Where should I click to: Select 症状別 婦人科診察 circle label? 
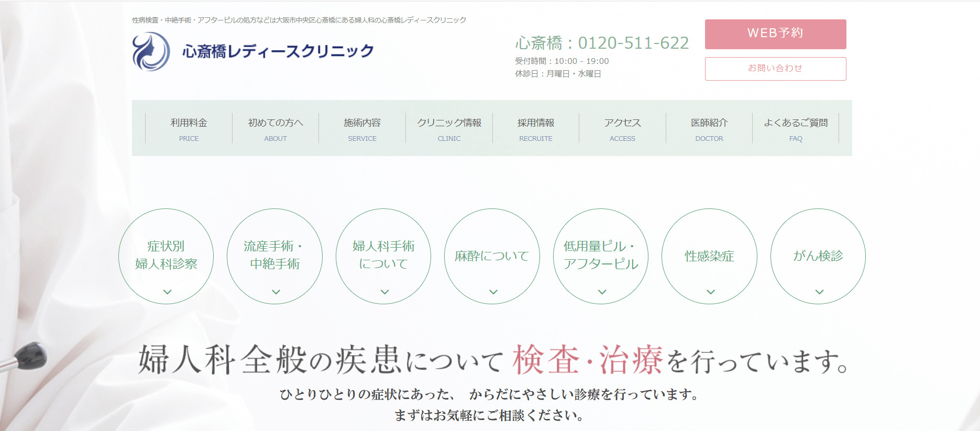click(166, 255)
